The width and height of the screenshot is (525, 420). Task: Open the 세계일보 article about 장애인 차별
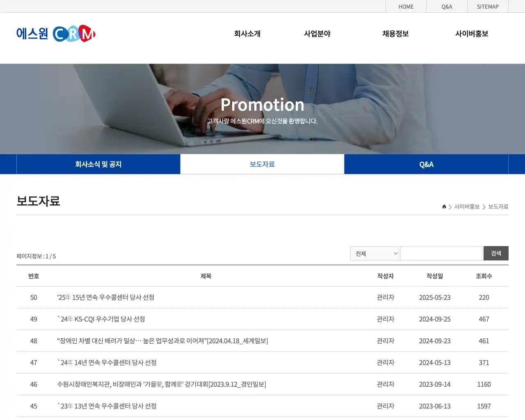162,341
